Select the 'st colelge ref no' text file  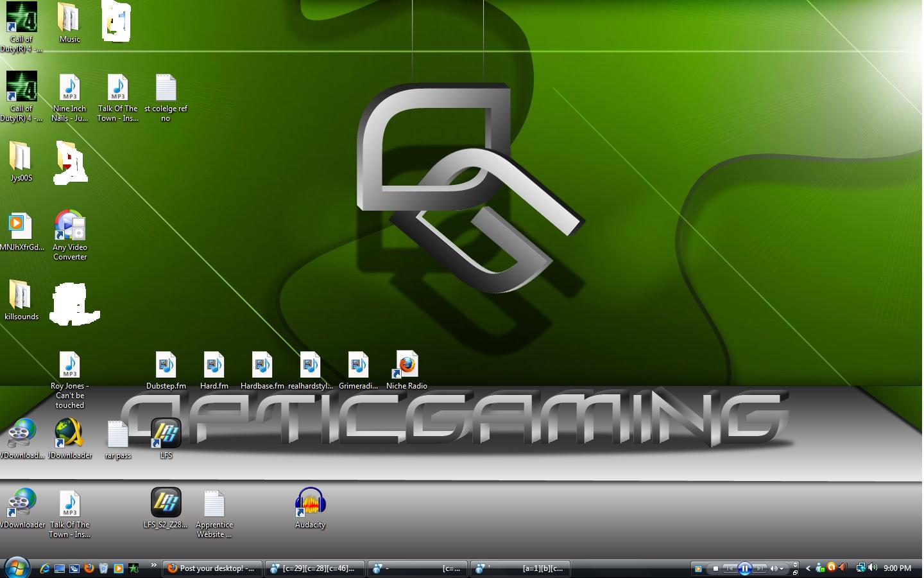[166, 97]
